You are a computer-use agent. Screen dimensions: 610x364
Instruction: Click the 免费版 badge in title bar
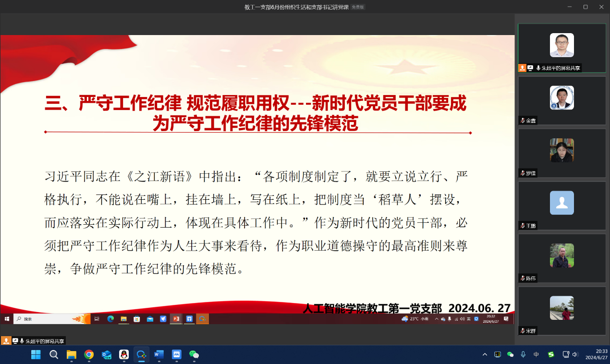tap(358, 7)
